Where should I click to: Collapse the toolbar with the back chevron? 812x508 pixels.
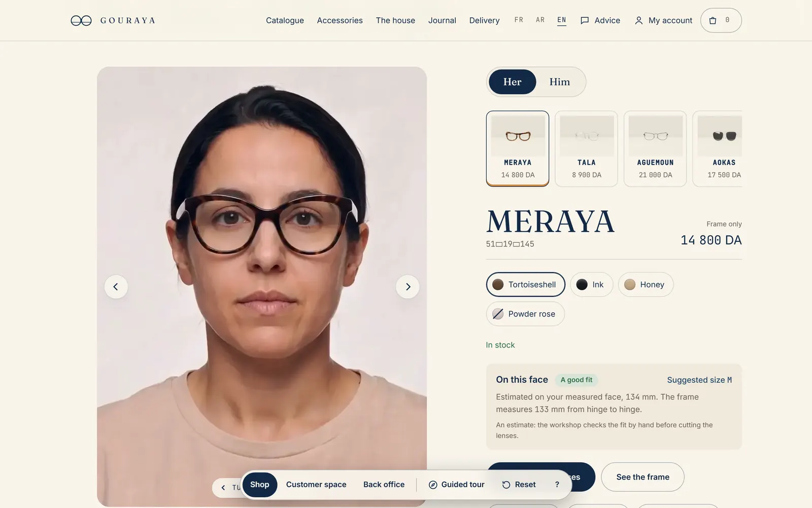223,488
